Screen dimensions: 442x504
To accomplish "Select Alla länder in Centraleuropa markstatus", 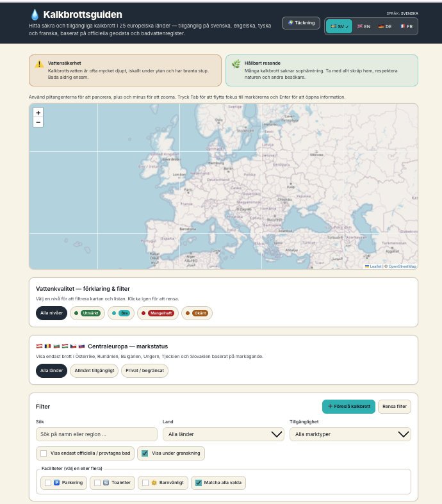I will (51, 371).
